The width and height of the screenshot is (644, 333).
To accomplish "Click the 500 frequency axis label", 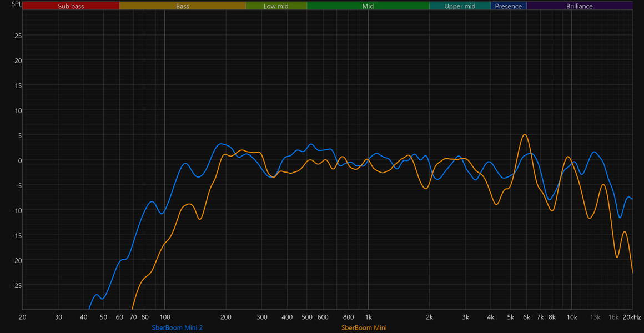I will [x=307, y=317].
